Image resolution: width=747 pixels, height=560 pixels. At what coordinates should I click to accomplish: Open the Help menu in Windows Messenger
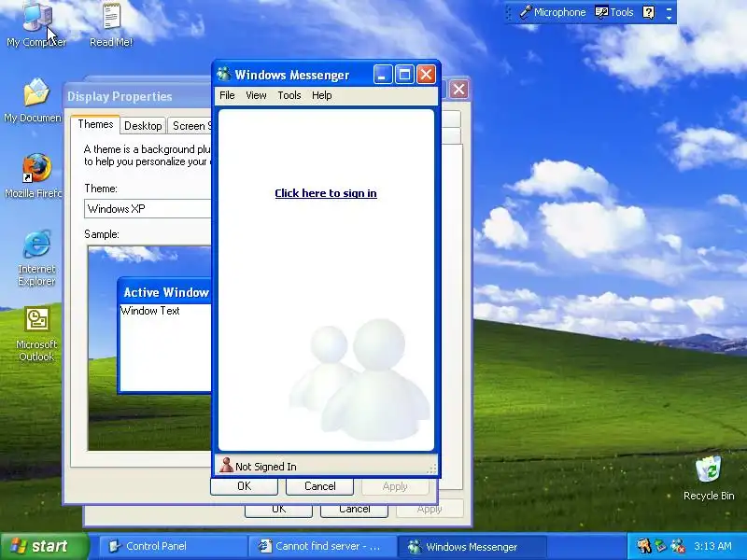(321, 95)
